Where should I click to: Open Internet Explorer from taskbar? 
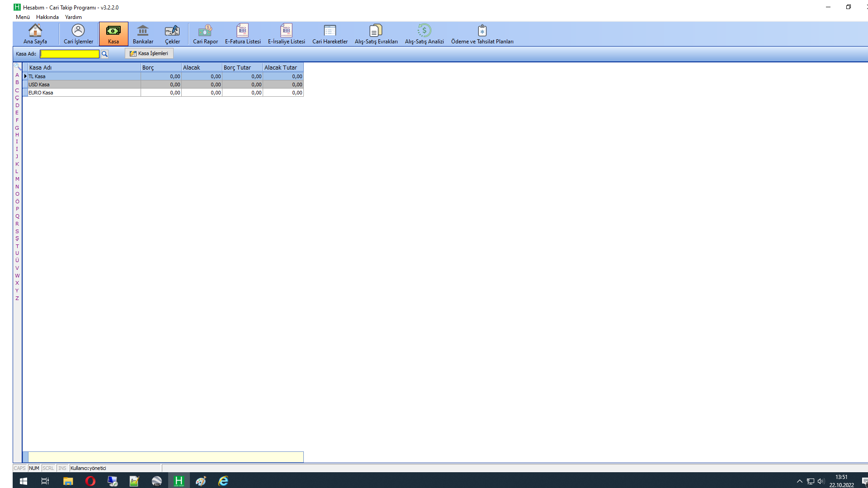tap(223, 481)
